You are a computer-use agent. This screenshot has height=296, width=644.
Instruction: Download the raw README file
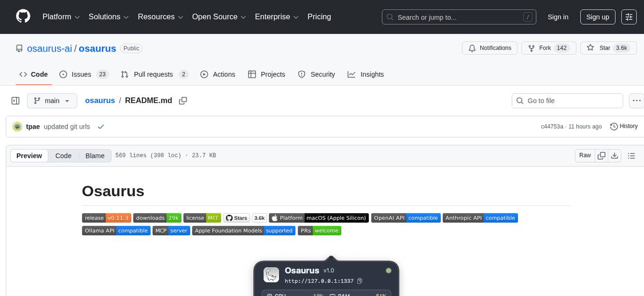[x=615, y=155]
